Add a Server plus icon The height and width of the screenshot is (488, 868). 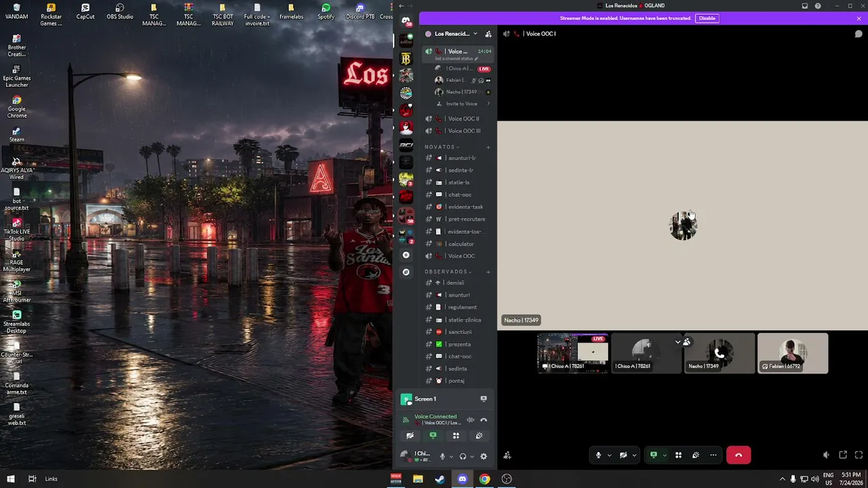pos(406,255)
